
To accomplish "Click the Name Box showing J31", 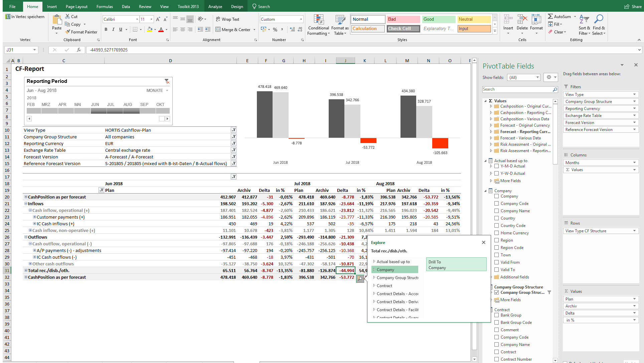I will 21,50.
